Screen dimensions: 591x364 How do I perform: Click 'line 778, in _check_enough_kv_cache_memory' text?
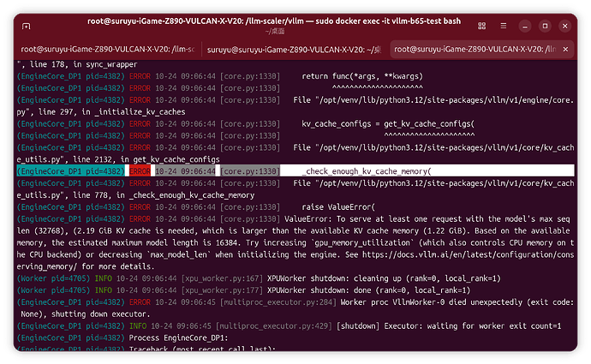tap(164, 195)
